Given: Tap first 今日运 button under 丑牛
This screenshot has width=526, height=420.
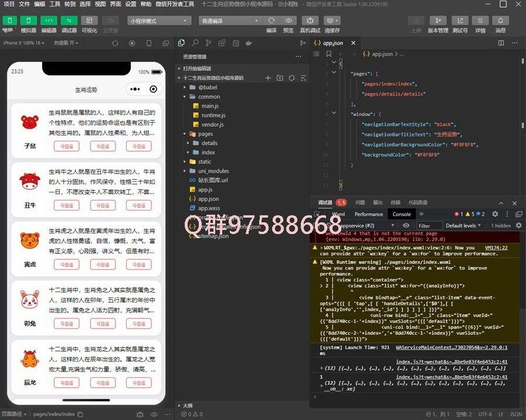Looking at the screenshot, I should coord(66,205).
